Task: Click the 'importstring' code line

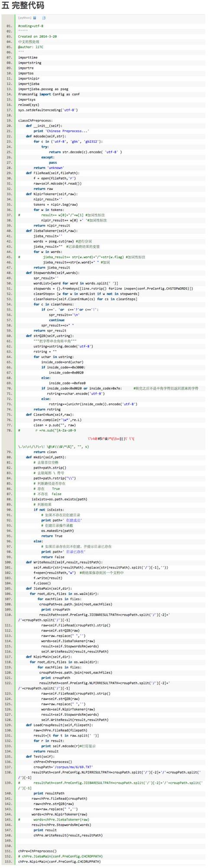Action: coord(30,62)
